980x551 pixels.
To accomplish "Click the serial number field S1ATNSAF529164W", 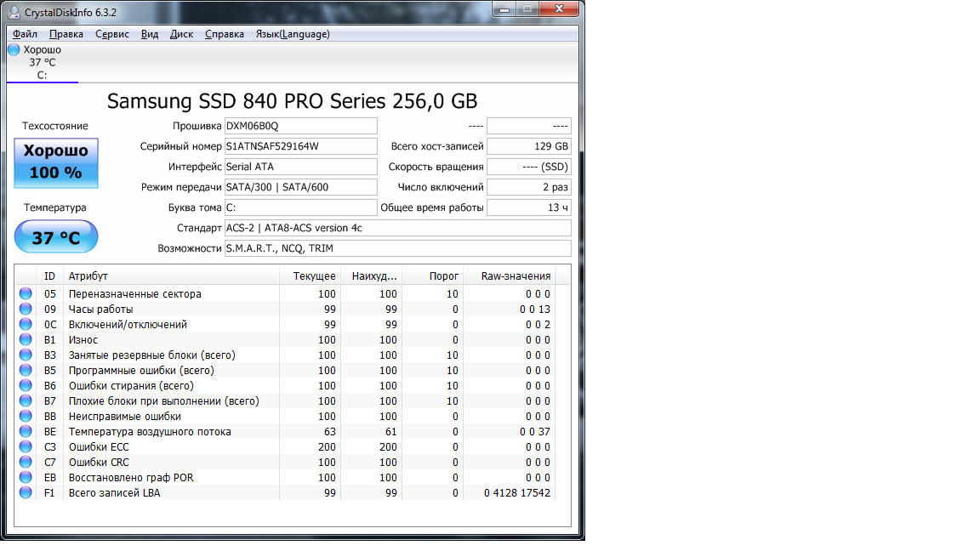I will pos(300,146).
